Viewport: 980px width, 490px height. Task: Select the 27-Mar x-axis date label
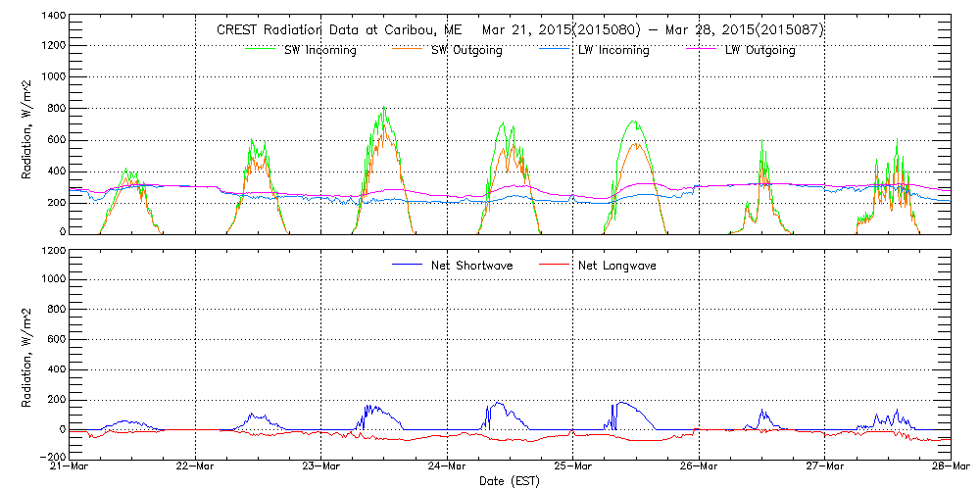(x=825, y=467)
